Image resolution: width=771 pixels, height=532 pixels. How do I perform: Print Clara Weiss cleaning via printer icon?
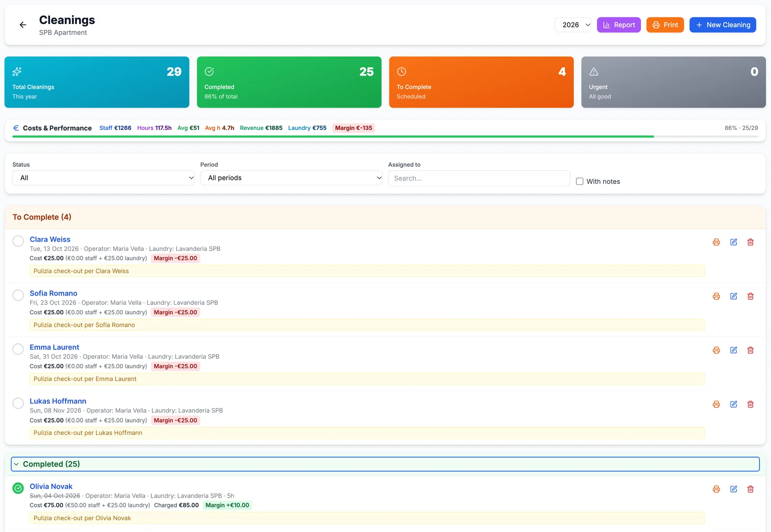pyautogui.click(x=716, y=242)
